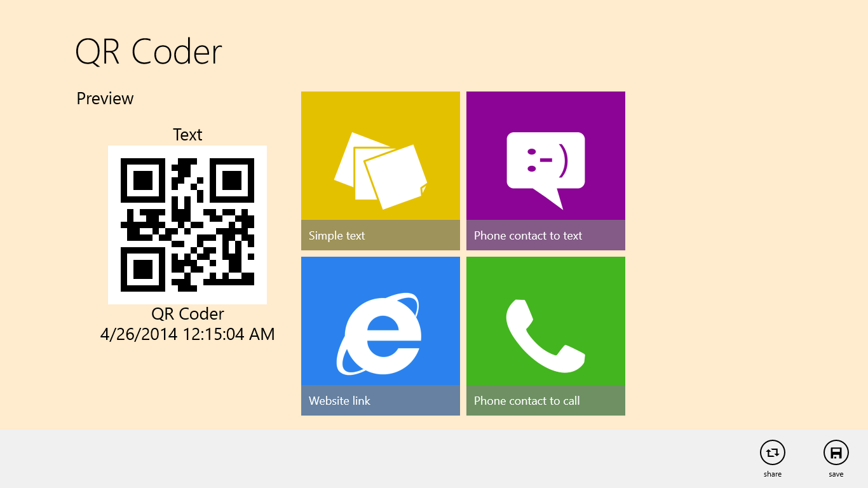Click the 'QR Coder' page title
868x488 pixels.
tap(149, 51)
